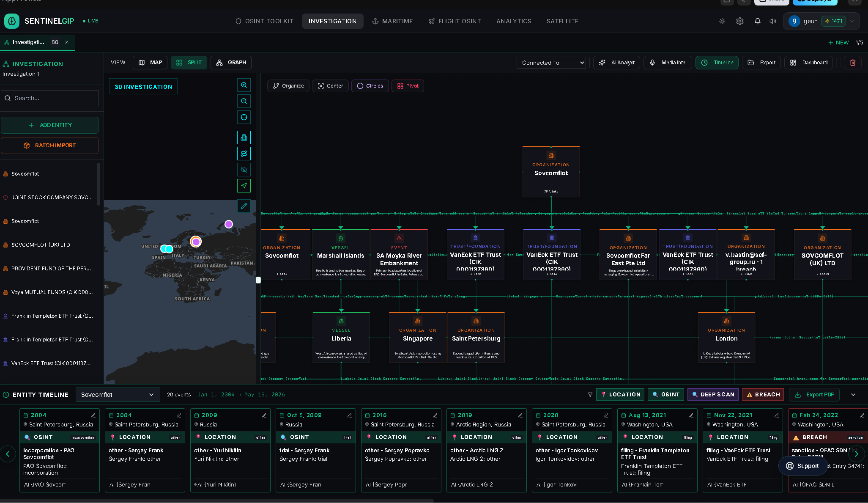The image size is (868, 503).
Task: Close the Investigati... tab
Action: [x=67, y=42]
